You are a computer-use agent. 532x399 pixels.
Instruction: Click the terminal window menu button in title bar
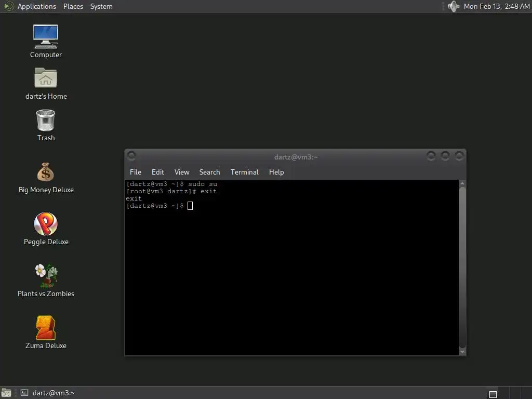point(131,156)
